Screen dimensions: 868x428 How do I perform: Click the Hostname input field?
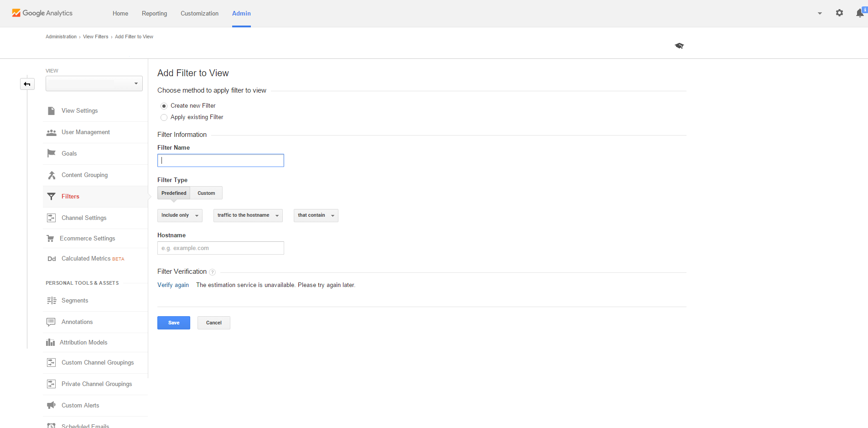click(x=221, y=248)
